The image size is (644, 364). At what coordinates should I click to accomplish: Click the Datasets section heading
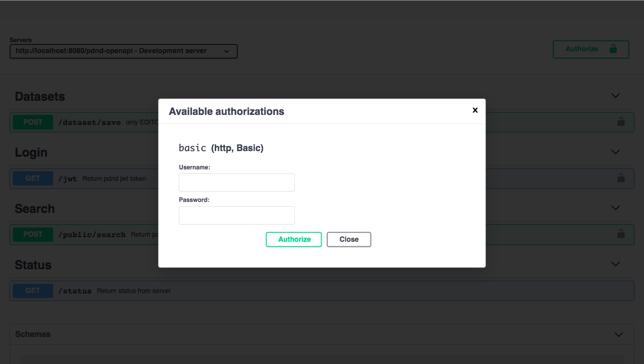point(40,97)
